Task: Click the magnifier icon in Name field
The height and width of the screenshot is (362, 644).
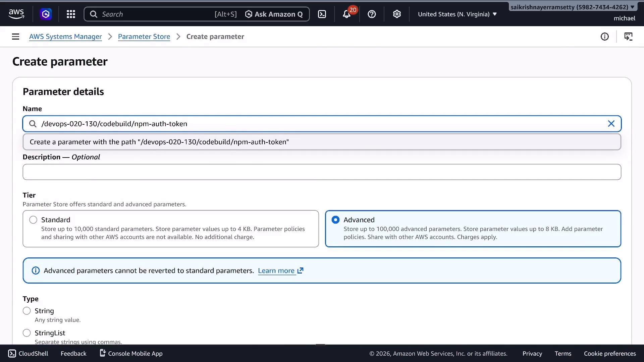Action: (33, 124)
